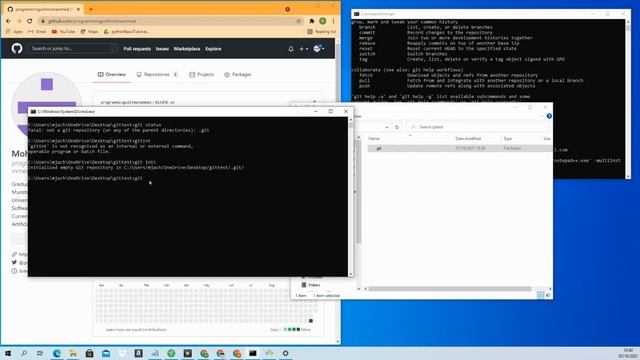Select Videos in File Explorer navigation pane
The width and height of the screenshot is (640, 360).
coord(311,285)
